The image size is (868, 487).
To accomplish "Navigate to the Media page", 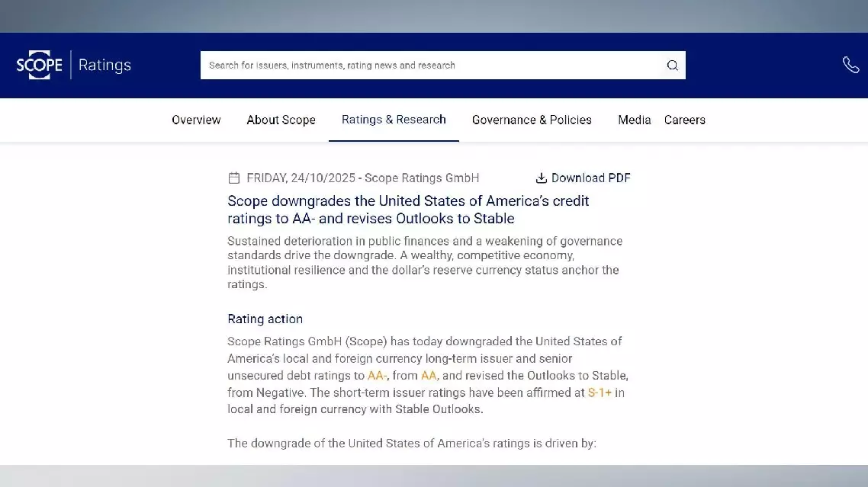I will click(x=634, y=120).
